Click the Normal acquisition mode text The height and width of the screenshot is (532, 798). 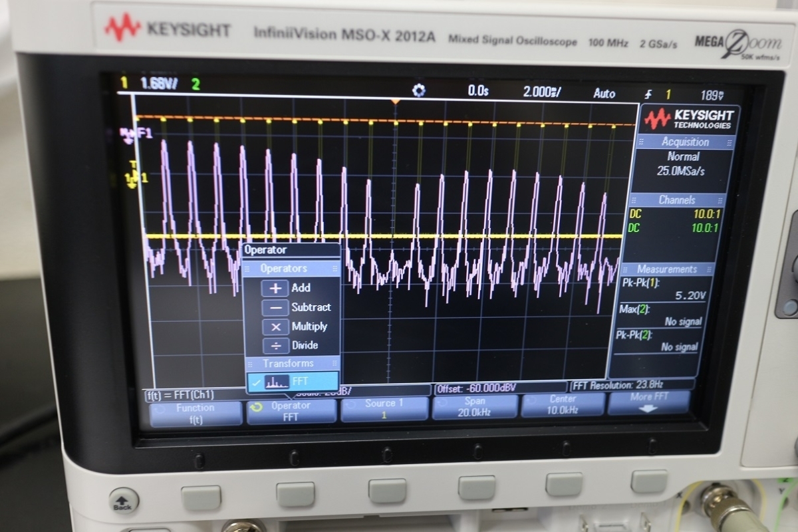pos(683,156)
